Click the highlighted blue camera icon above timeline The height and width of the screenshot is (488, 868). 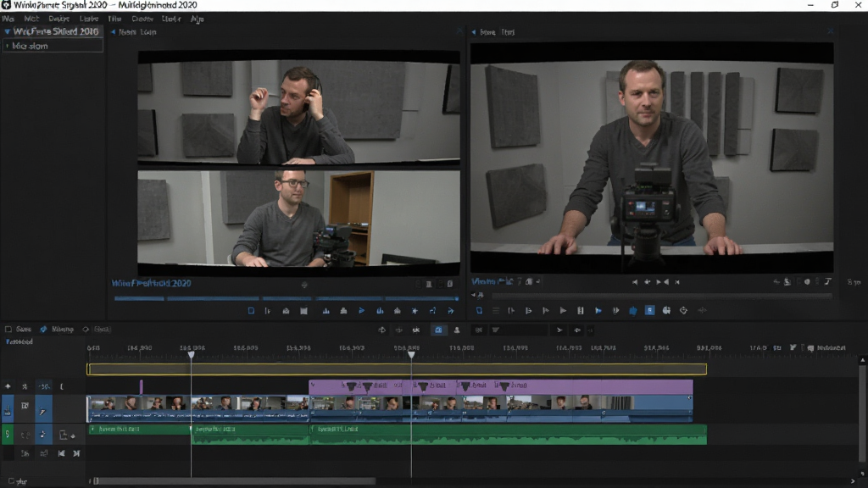[438, 330]
